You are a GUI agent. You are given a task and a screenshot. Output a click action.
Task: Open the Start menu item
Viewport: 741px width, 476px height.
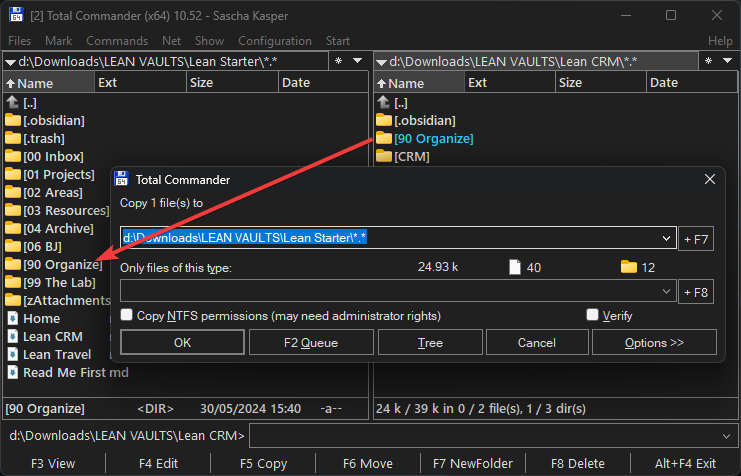tap(338, 41)
